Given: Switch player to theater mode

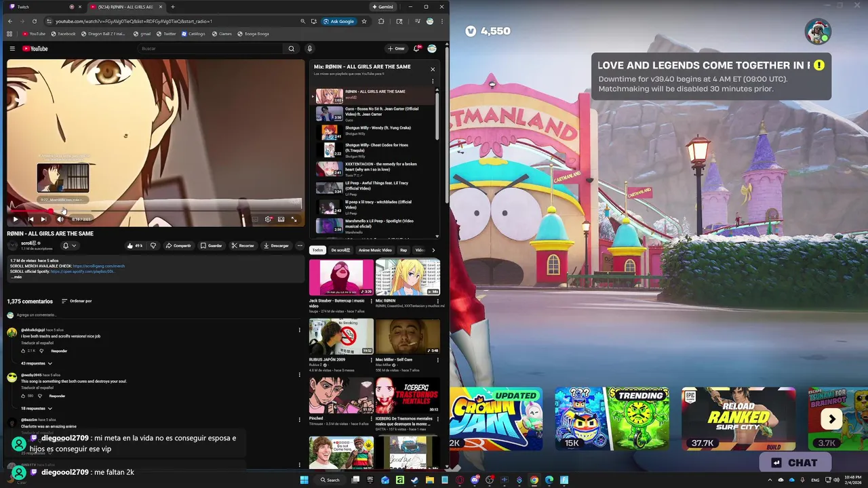Looking at the screenshot, I should point(281,219).
